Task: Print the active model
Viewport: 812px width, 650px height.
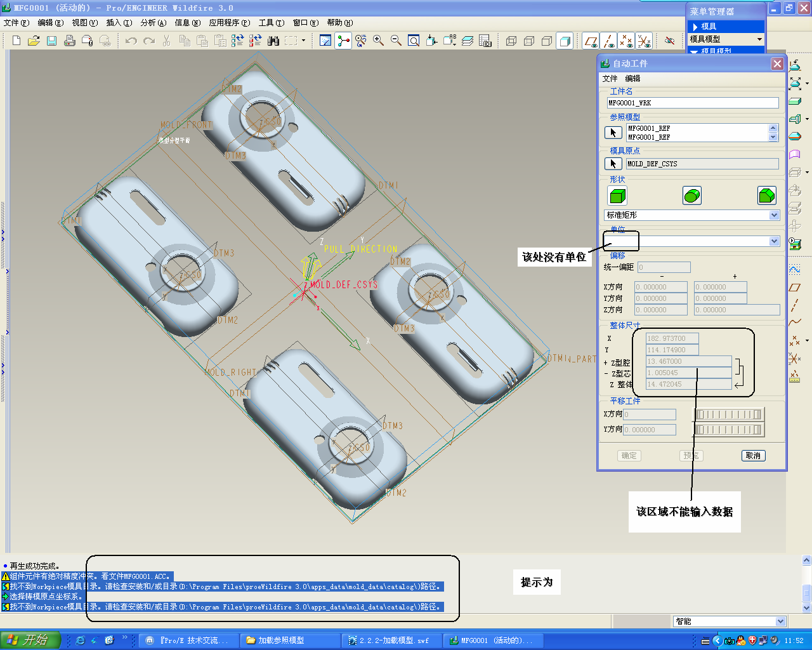Action: click(x=70, y=41)
